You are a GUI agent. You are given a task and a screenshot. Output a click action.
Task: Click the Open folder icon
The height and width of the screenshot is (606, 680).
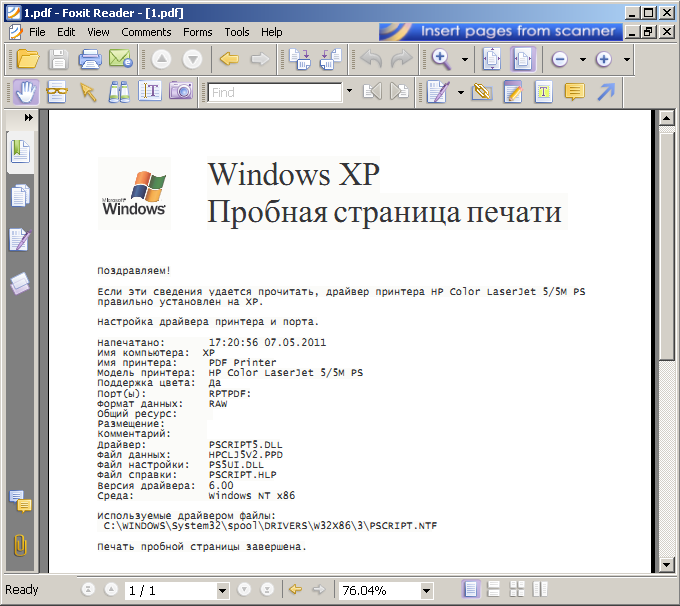28,59
